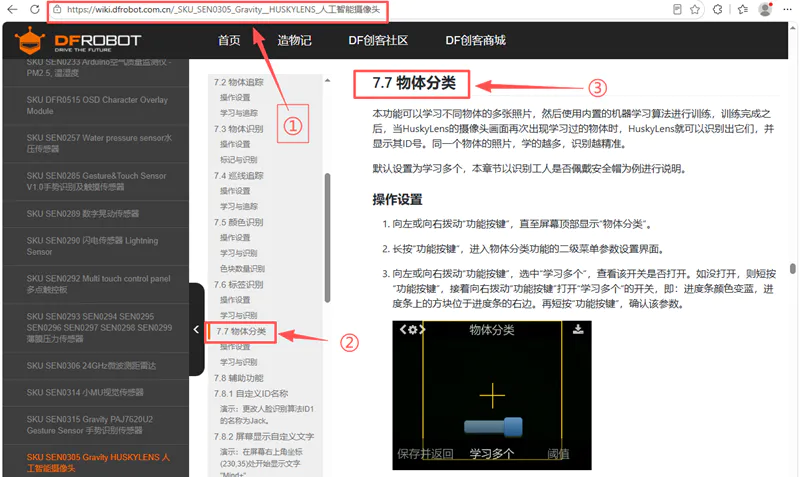Open SKU DFR0515 OSD Character Overlay Module
Image resolution: width=800 pixels, height=477 pixels.
coord(96,106)
